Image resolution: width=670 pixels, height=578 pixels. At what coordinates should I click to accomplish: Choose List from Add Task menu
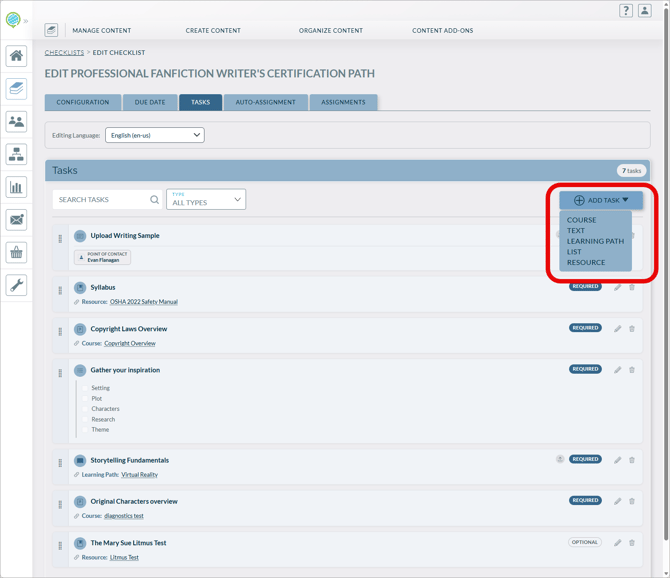click(574, 252)
